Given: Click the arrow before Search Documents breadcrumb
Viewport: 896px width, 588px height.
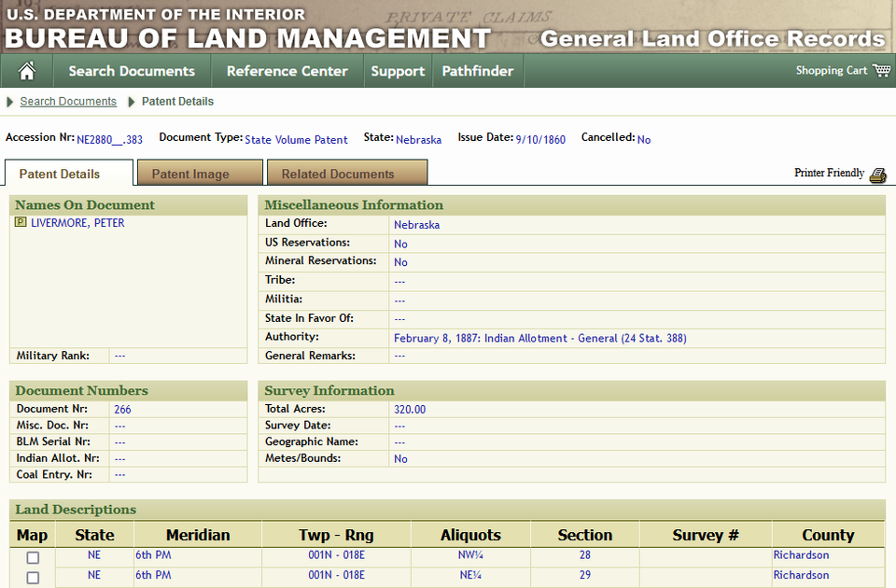Looking at the screenshot, I should (x=9, y=102).
